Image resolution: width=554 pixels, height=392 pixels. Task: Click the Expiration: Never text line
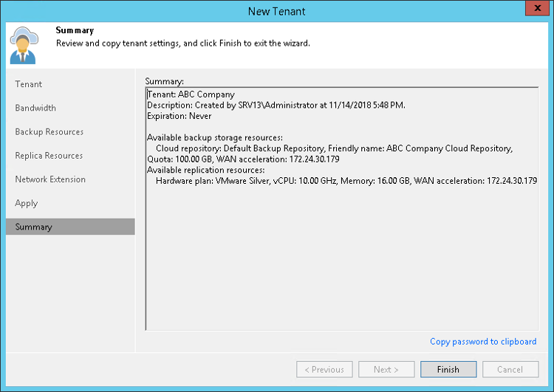pyautogui.click(x=179, y=116)
